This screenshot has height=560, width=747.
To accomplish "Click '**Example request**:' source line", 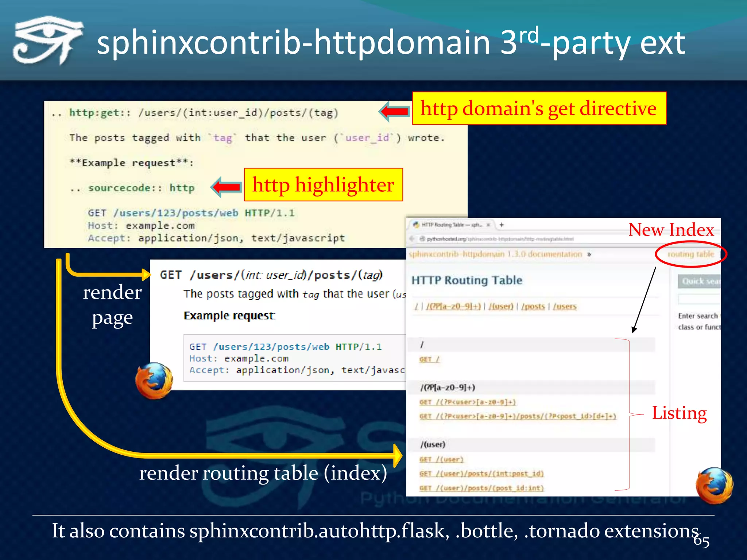I will tap(132, 163).
